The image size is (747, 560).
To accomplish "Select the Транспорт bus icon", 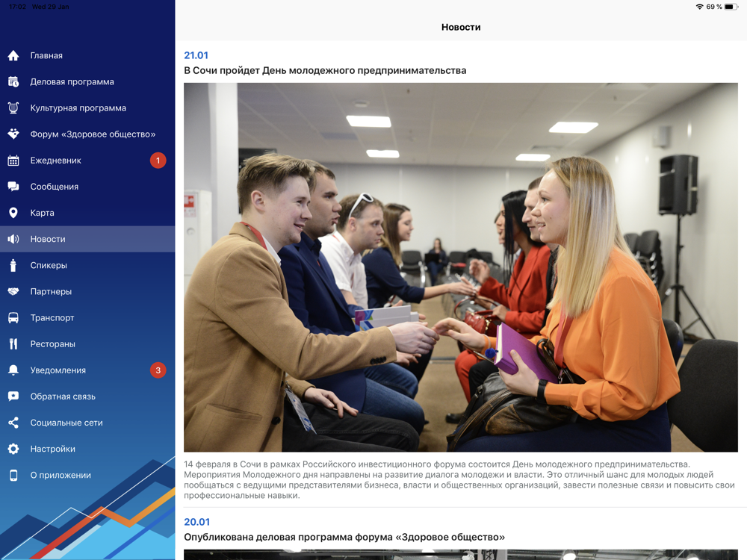I will (x=13, y=317).
